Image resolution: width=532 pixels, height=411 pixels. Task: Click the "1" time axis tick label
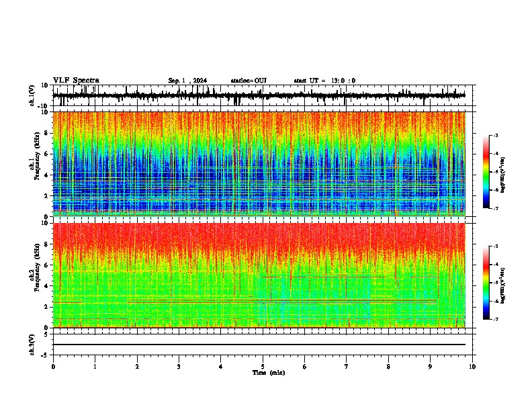[95, 367]
